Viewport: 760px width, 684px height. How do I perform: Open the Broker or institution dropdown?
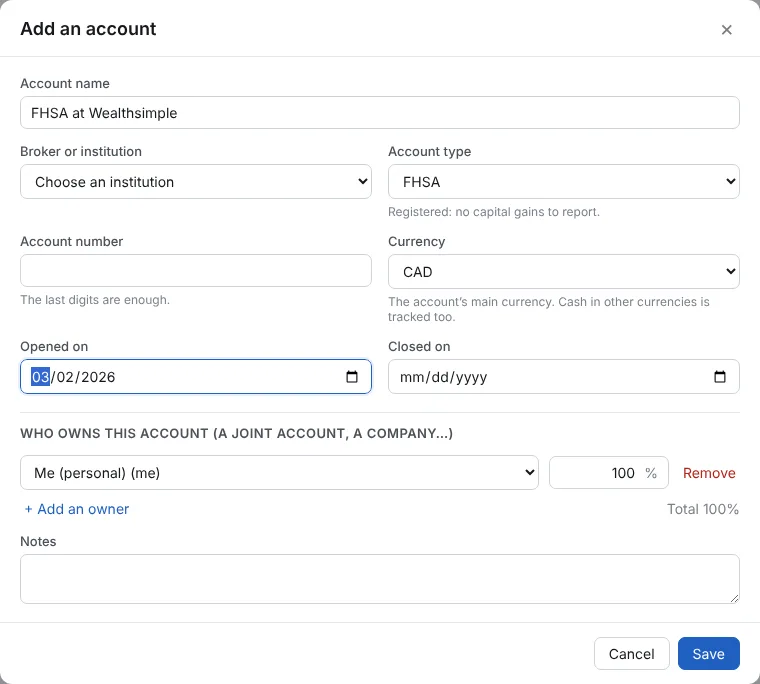[196, 182]
